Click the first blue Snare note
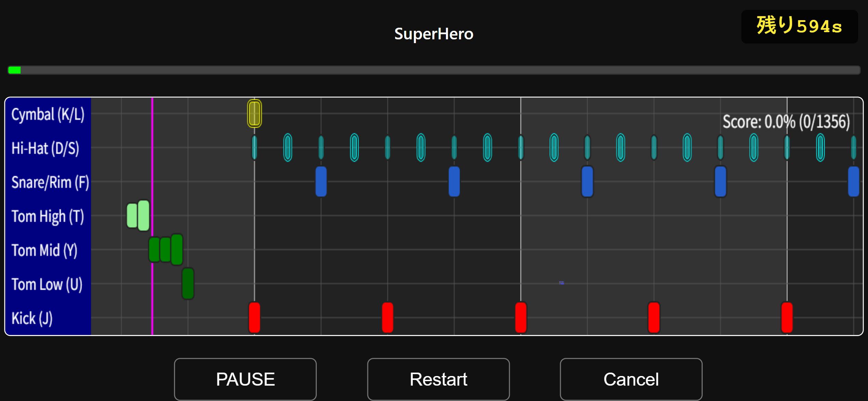This screenshot has height=401, width=868. point(321,181)
